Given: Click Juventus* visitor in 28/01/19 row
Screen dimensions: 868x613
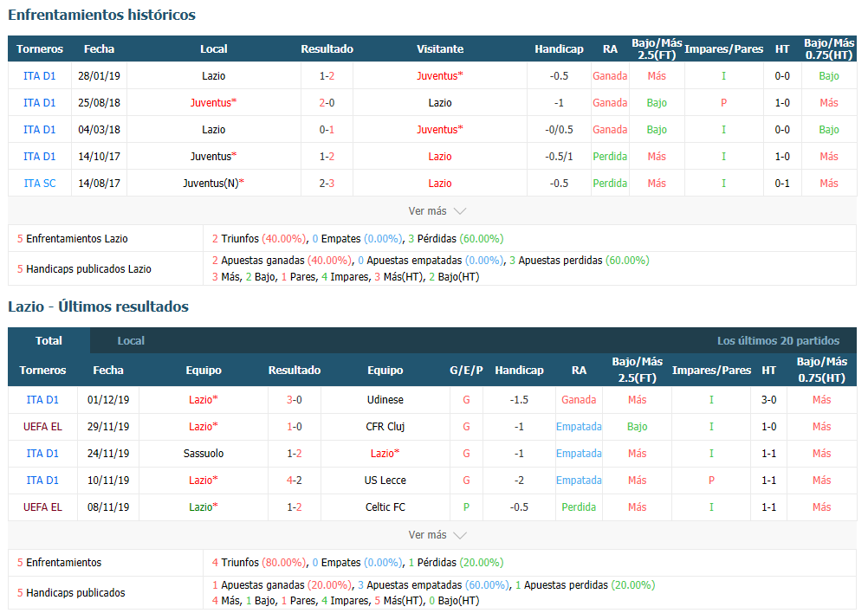Looking at the screenshot, I should click(439, 76).
